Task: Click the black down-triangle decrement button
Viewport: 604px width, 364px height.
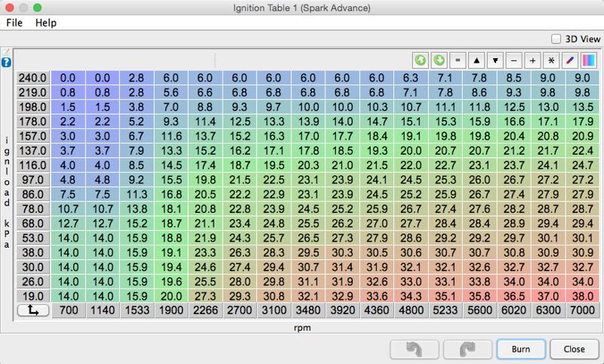Action: tap(495, 60)
